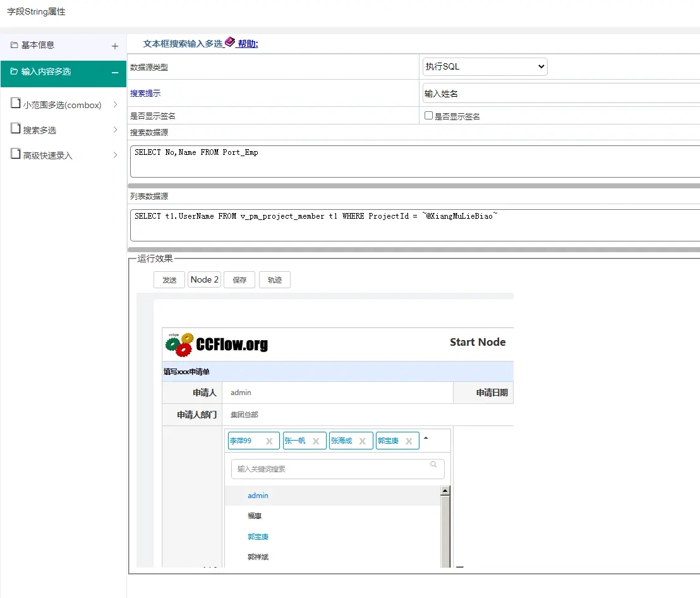Click the document icon beside 高级快速录入
Screen dimensions: 700x598
tap(16, 154)
